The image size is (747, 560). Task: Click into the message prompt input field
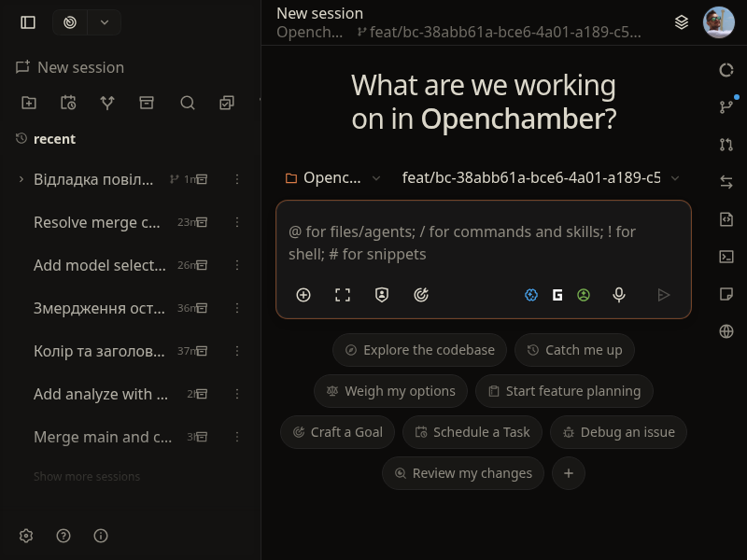point(483,243)
